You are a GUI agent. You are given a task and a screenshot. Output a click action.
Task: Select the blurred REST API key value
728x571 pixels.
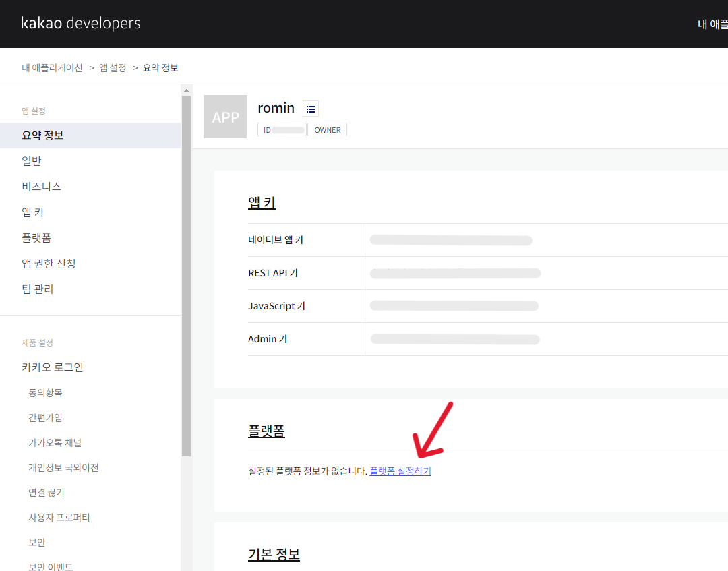(x=456, y=273)
